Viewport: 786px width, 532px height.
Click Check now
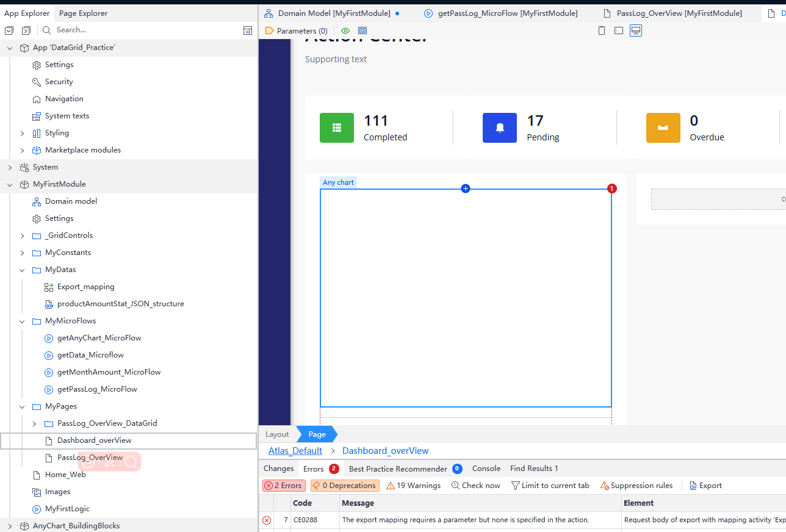(476, 486)
